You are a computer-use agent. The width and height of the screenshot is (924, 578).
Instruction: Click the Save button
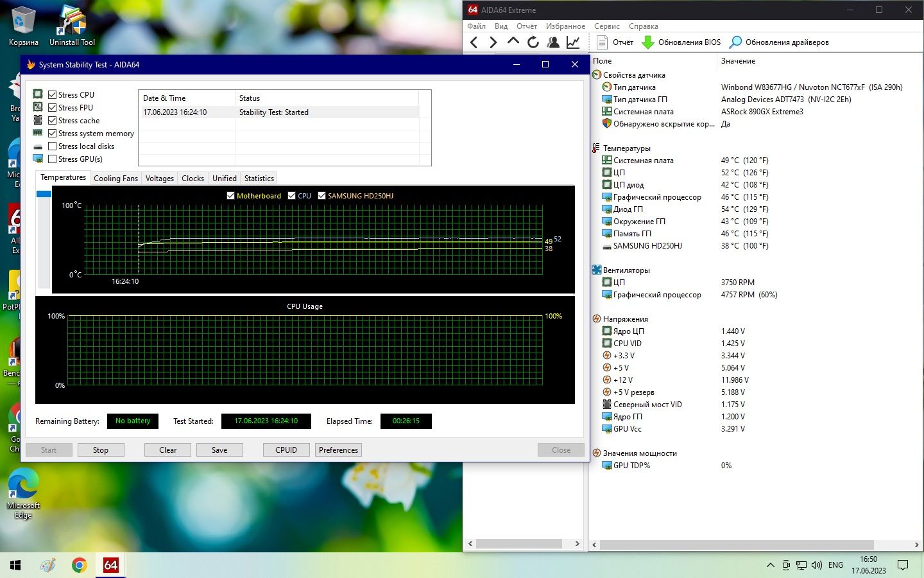pos(219,450)
